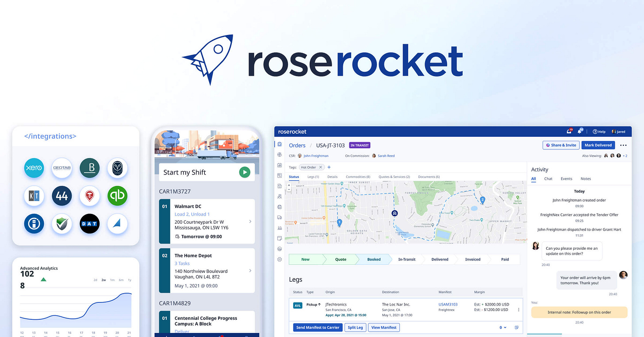Expand The Home Depot stop chevron
644x337 pixels.
tap(250, 271)
